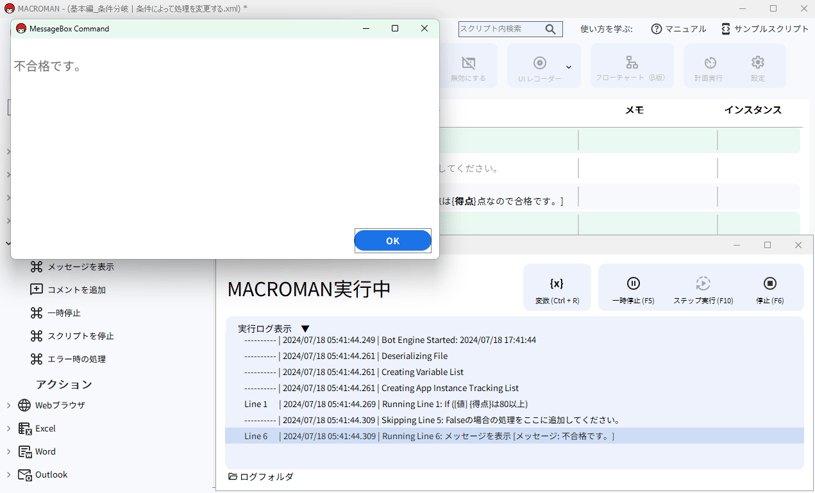
Task: Click the Word icon
Action: click(24, 451)
